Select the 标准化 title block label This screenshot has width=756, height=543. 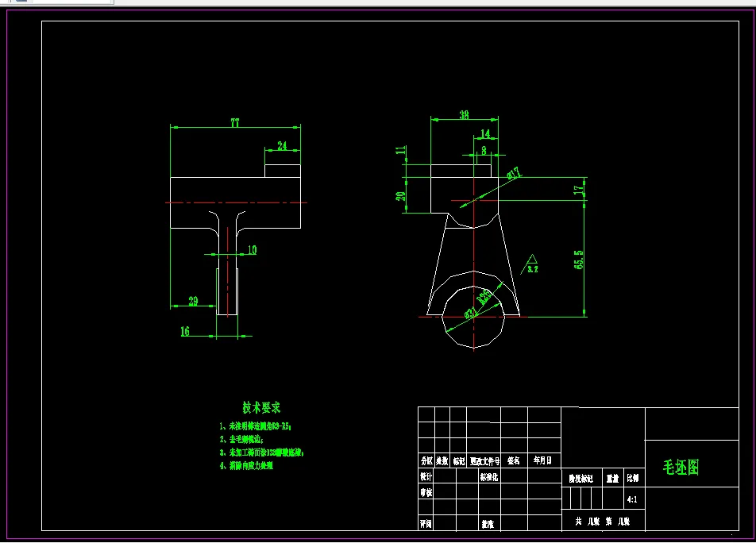[489, 477]
